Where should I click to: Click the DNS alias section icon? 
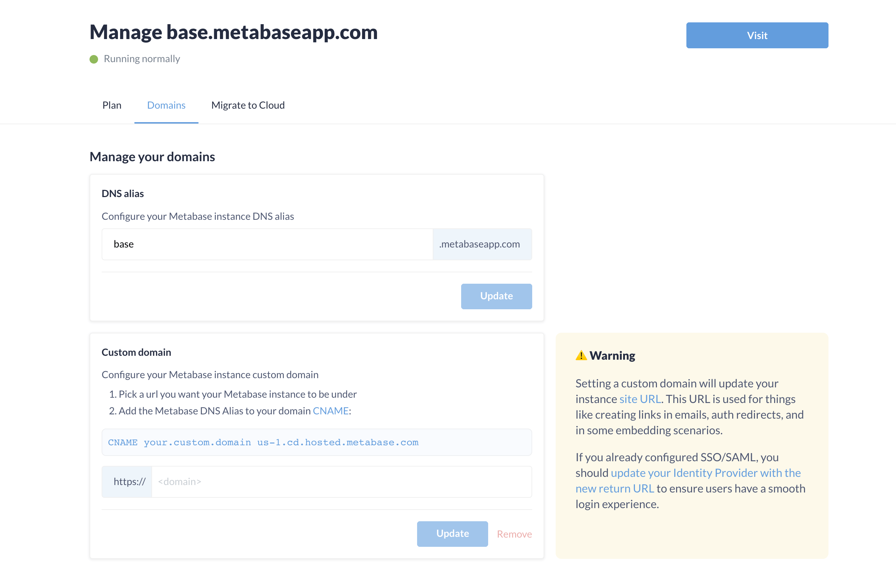pyautogui.click(x=122, y=193)
